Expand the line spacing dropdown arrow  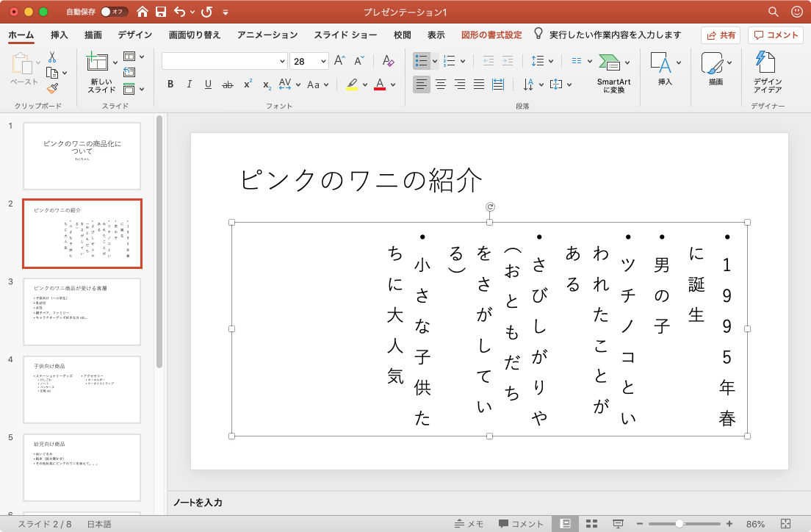tap(551, 62)
